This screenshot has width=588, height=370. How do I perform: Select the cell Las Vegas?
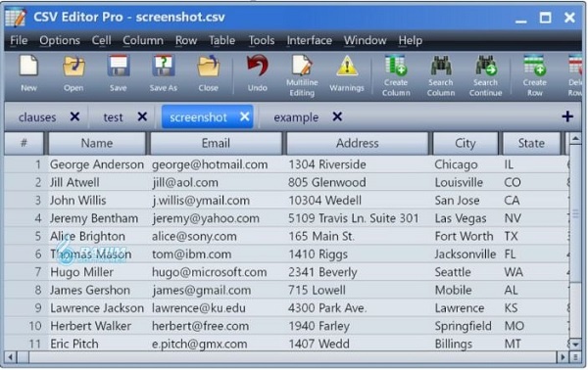tap(461, 218)
